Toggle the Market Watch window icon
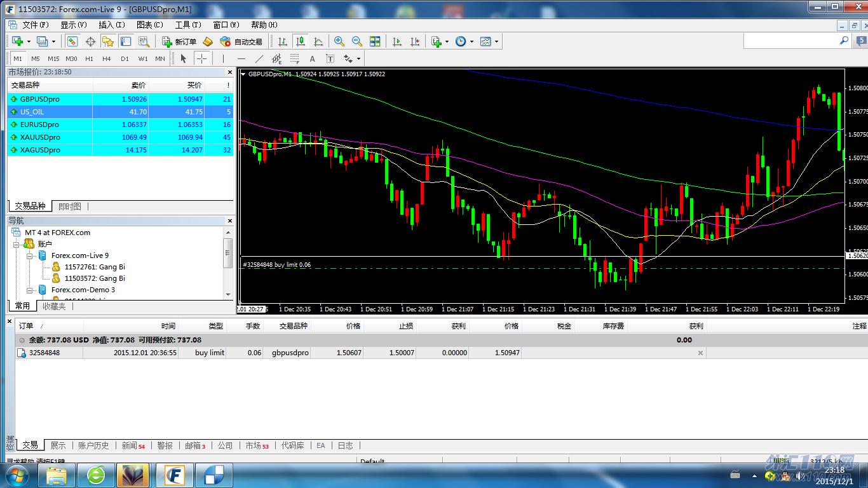The height and width of the screenshot is (488, 868). pos(72,41)
